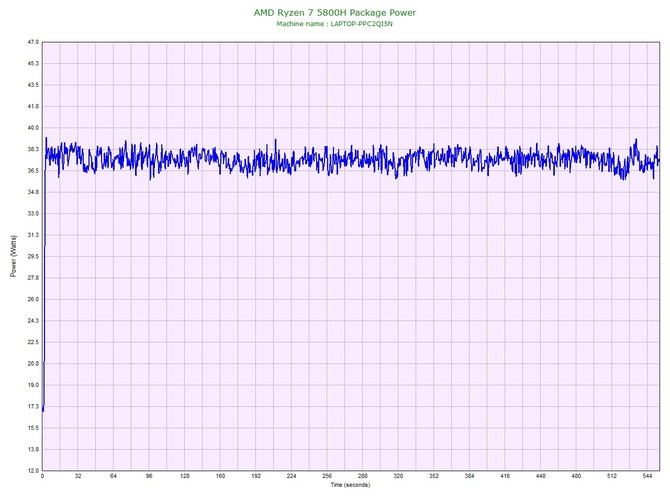Click the 31.3 y-axis value
This screenshot has width=670, height=502.
click(33, 235)
